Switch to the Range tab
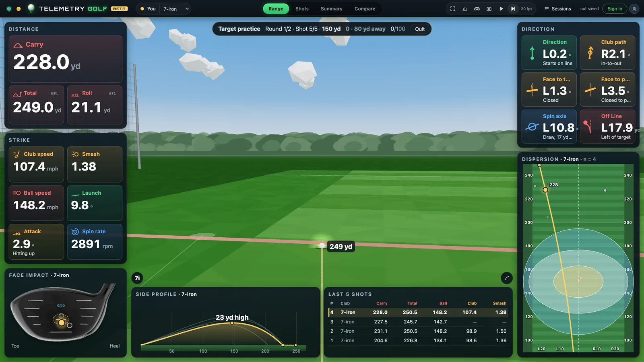Viewport: 644px width, 362px height. pyautogui.click(x=276, y=9)
